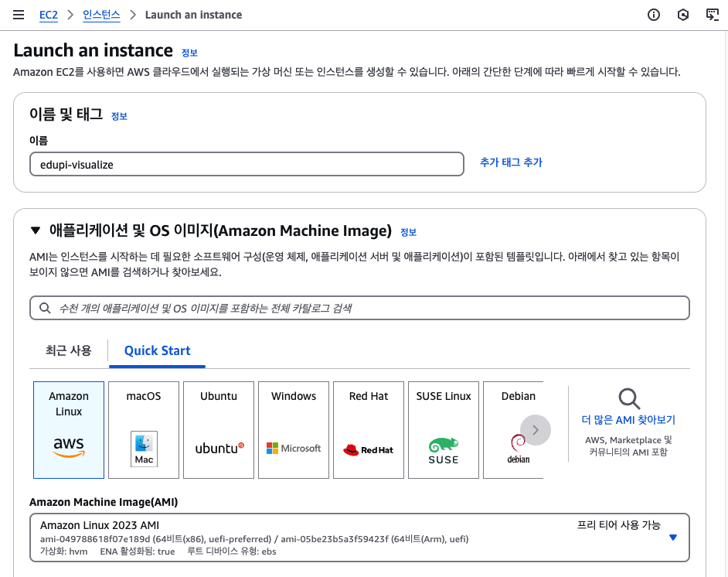Pick the Windows Microsoft AMI tile
Viewport: 728px width, 577px height.
click(x=294, y=430)
